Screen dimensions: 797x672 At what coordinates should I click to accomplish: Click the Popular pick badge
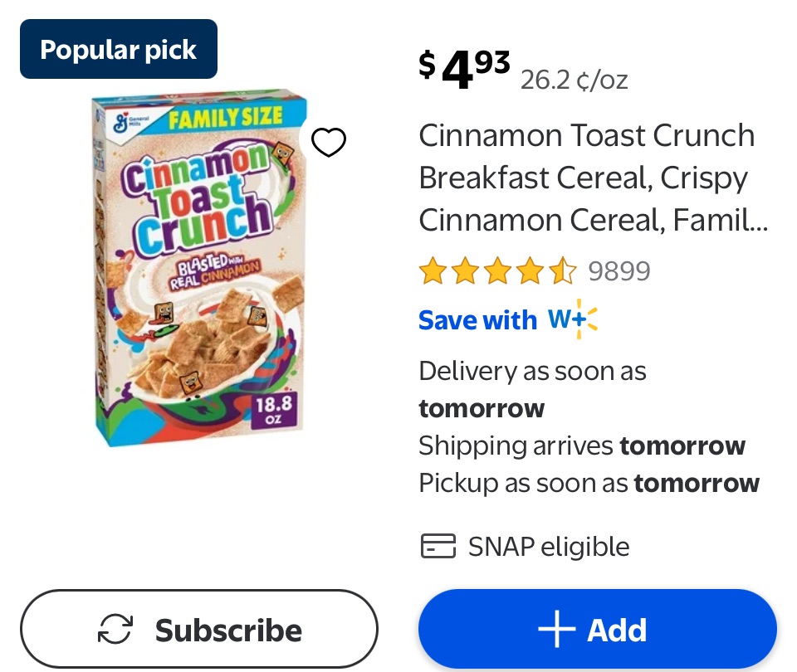pyautogui.click(x=119, y=50)
